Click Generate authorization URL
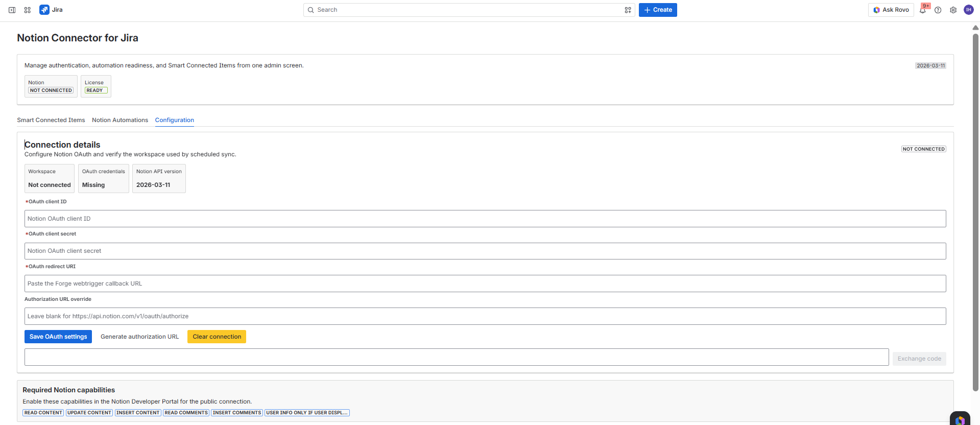 tap(140, 337)
